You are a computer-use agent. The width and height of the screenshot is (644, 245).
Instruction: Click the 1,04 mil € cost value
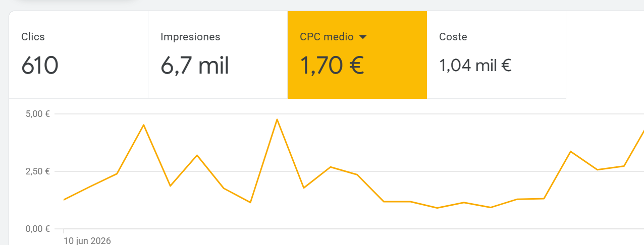point(475,66)
